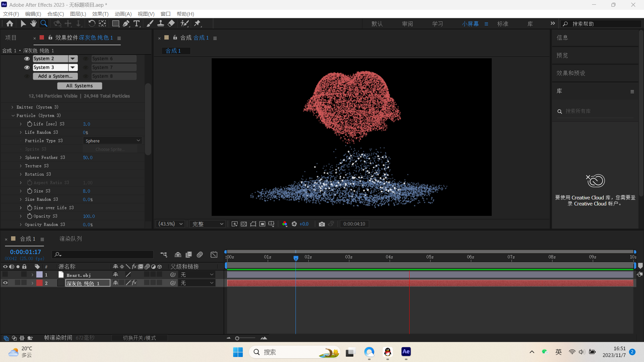Click the timeline zoom slider handle
The height and width of the screenshot is (362, 644).
pos(237,338)
